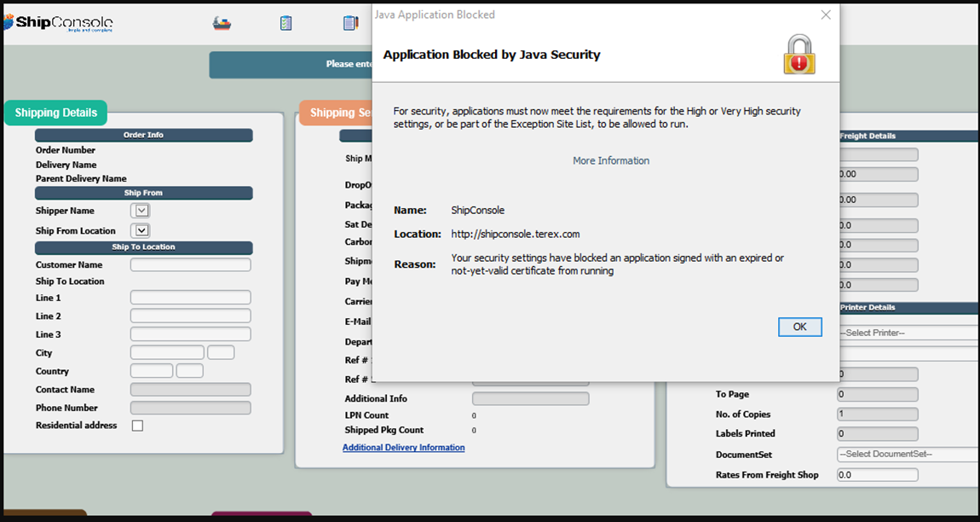Switch to the Shipping Details tab
Screen dimensions: 980x522
click(55, 113)
